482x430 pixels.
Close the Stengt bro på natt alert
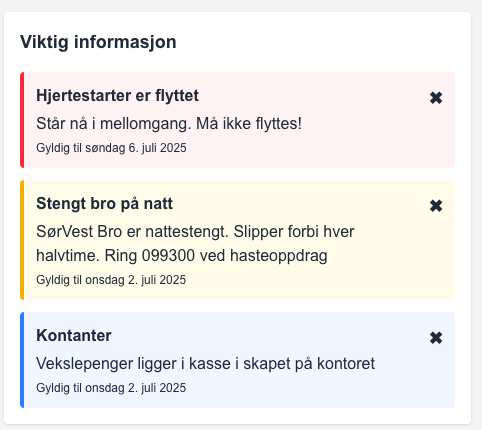pyautogui.click(x=436, y=206)
